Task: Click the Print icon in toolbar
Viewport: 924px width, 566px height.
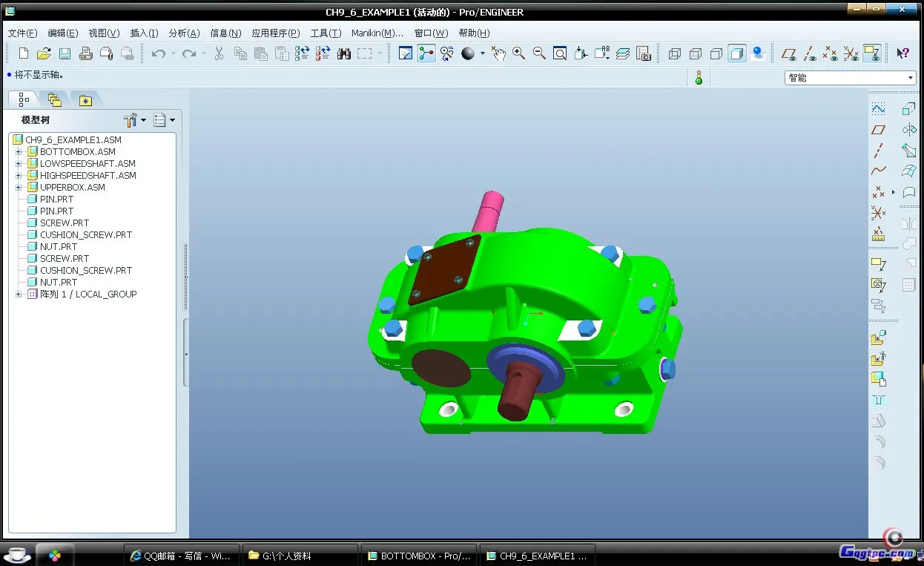Action: pos(85,53)
